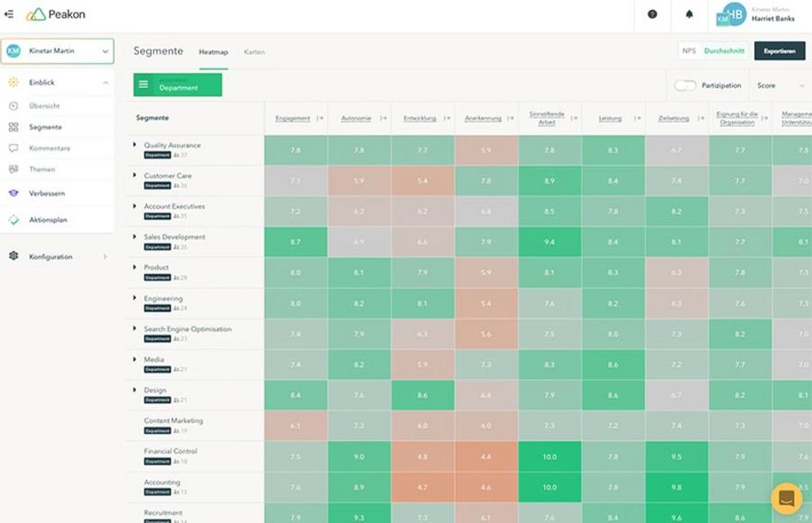
Task: Click the Zielsetzung column header link
Action: pyautogui.click(x=673, y=119)
